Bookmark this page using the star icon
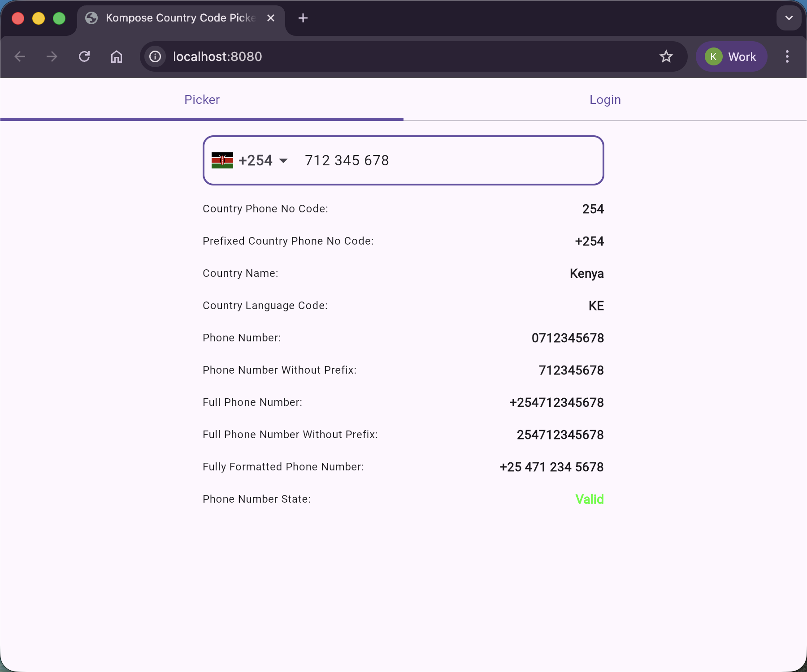This screenshot has height=672, width=807. pyautogui.click(x=666, y=56)
